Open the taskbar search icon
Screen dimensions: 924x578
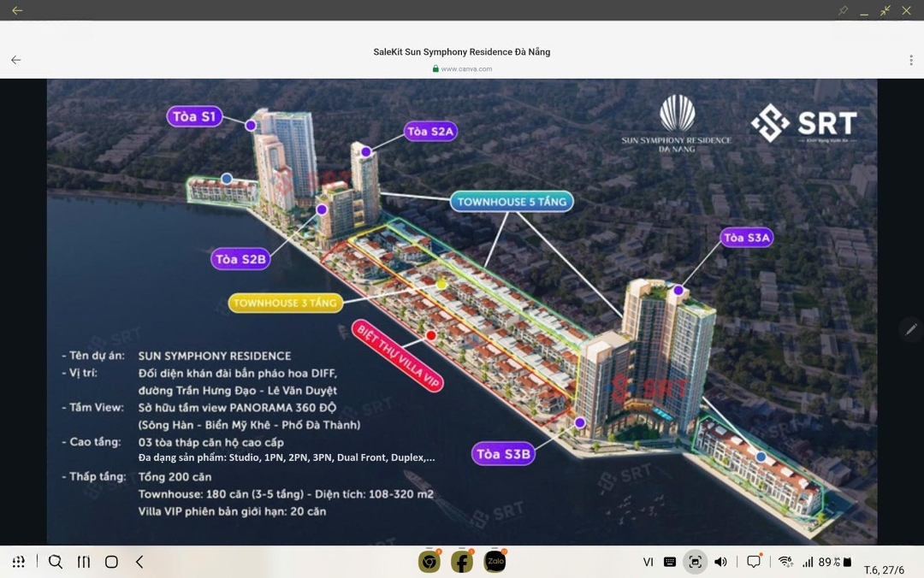tap(56, 562)
